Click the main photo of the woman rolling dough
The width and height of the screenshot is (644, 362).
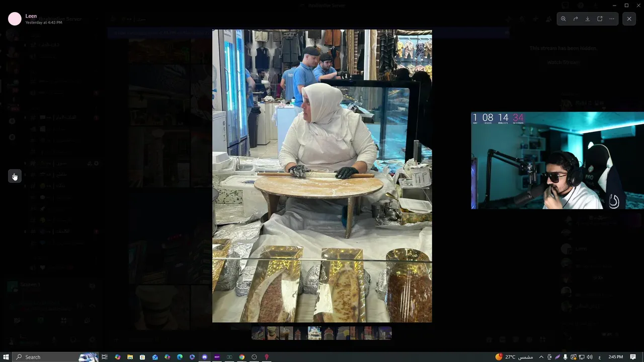(322, 176)
